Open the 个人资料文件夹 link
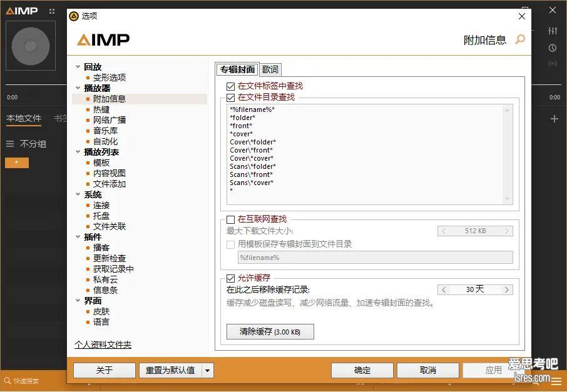The height and width of the screenshot is (392, 567). pos(103,345)
